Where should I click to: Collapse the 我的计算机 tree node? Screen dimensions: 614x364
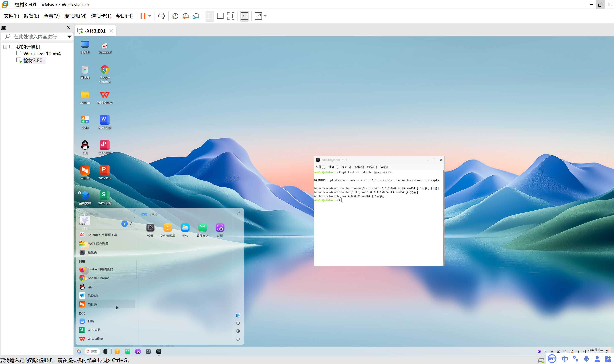(x=5, y=47)
